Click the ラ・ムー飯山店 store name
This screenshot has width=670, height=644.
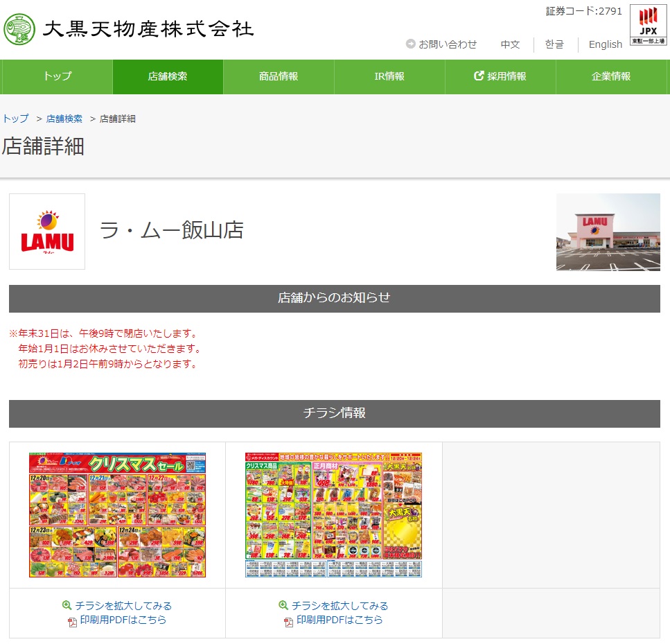tap(172, 230)
